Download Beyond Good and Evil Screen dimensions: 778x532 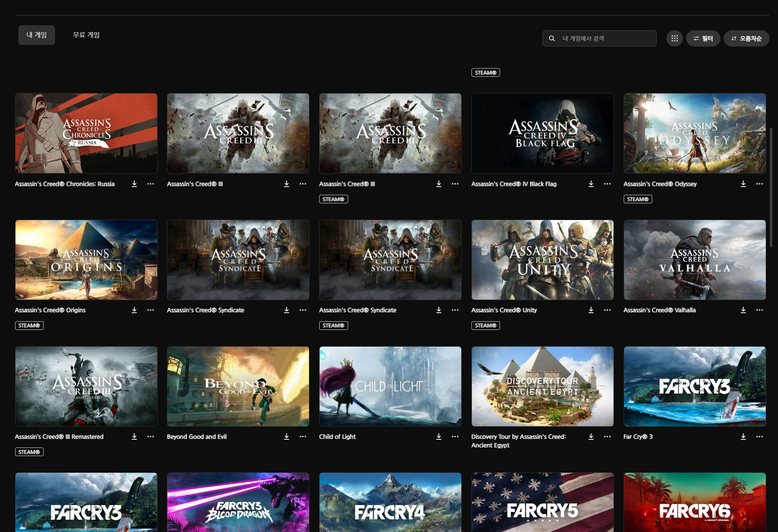click(286, 437)
